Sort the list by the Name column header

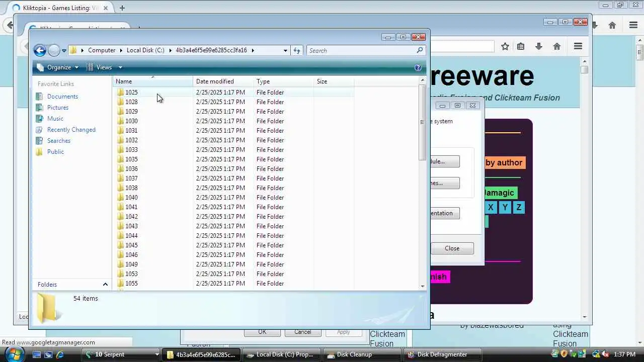[x=153, y=81]
